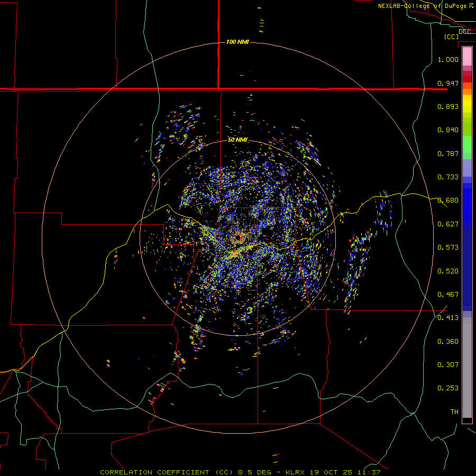The height and width of the screenshot is (476, 476).
Task: Click the 0.680 scale value
Action: pyautogui.click(x=448, y=200)
